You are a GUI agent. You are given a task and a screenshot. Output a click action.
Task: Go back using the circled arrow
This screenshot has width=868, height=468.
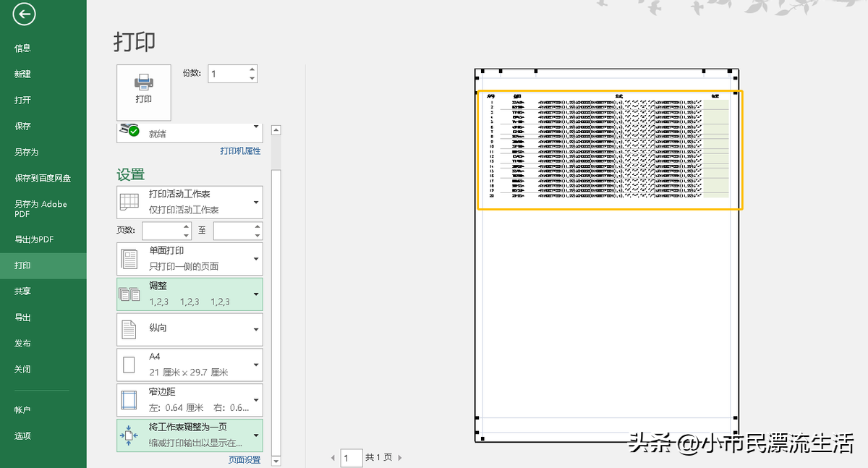click(x=25, y=14)
